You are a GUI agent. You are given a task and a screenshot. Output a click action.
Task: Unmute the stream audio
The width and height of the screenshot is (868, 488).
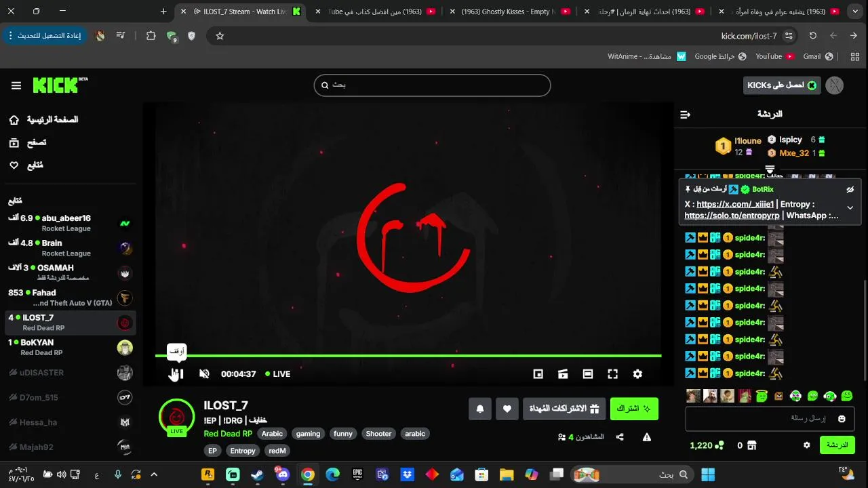point(204,373)
